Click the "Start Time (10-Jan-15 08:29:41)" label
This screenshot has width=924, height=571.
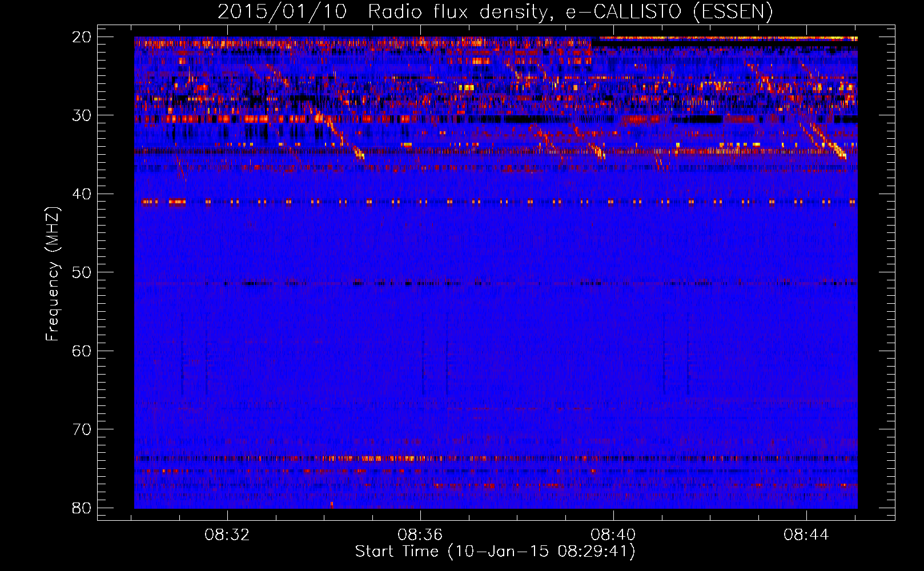coord(495,552)
